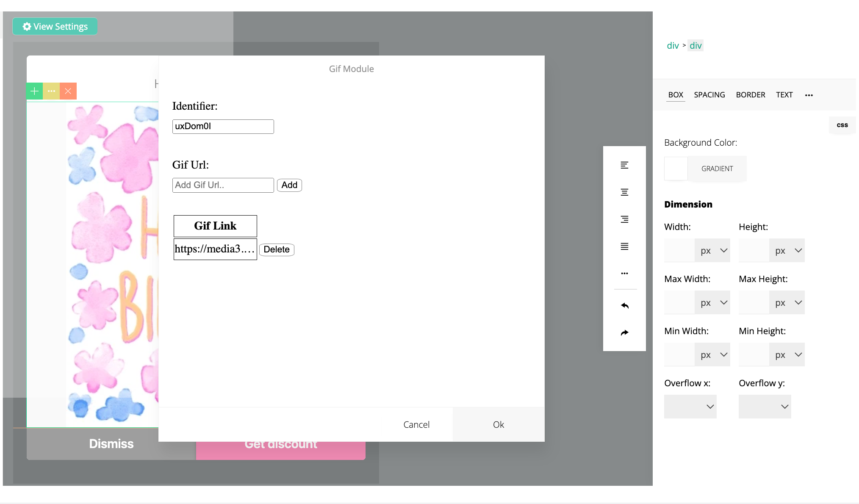Click the background color swatch

point(676,169)
